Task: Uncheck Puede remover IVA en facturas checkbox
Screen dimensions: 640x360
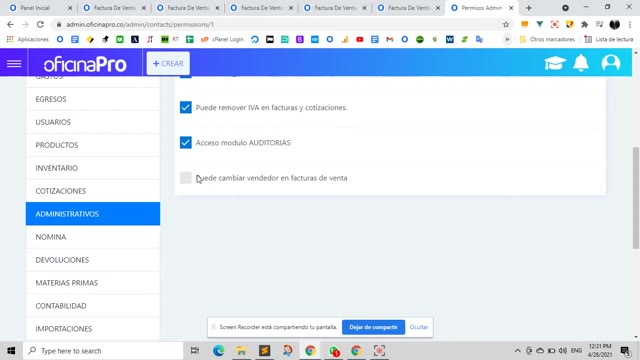Action: click(186, 107)
